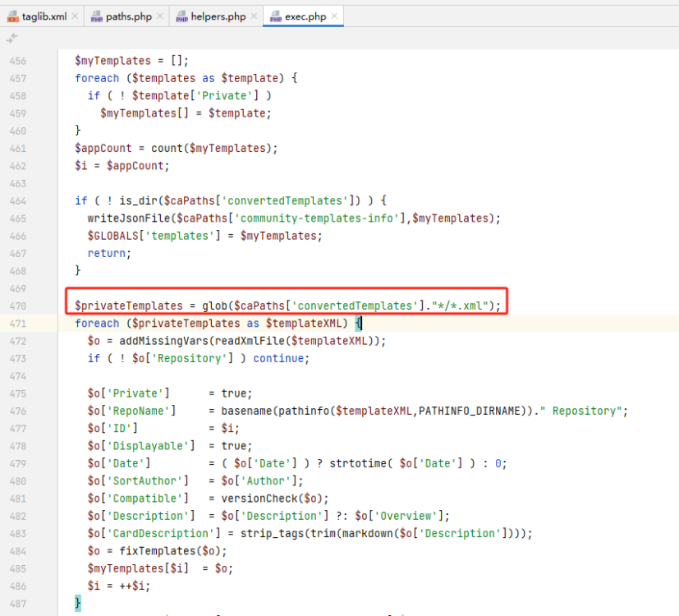Click the 'return;' statement on line 467
Screen dimensions: 679x616
click(109, 254)
